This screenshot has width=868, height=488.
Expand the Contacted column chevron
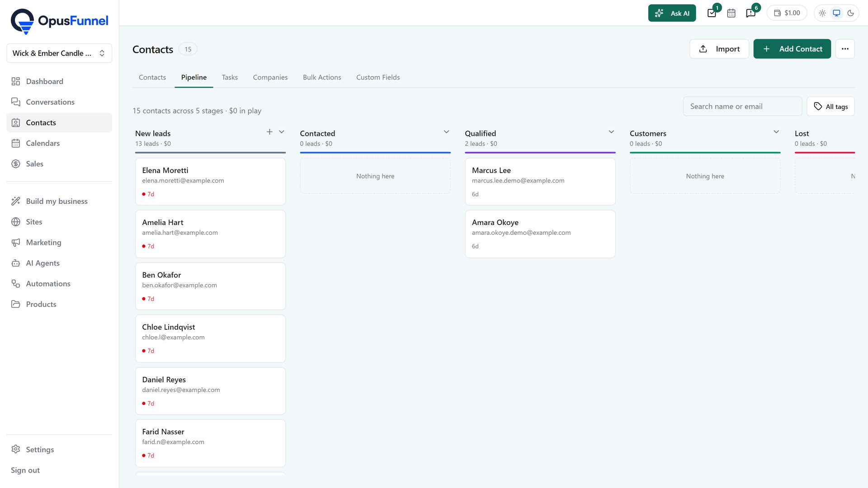[x=446, y=132]
